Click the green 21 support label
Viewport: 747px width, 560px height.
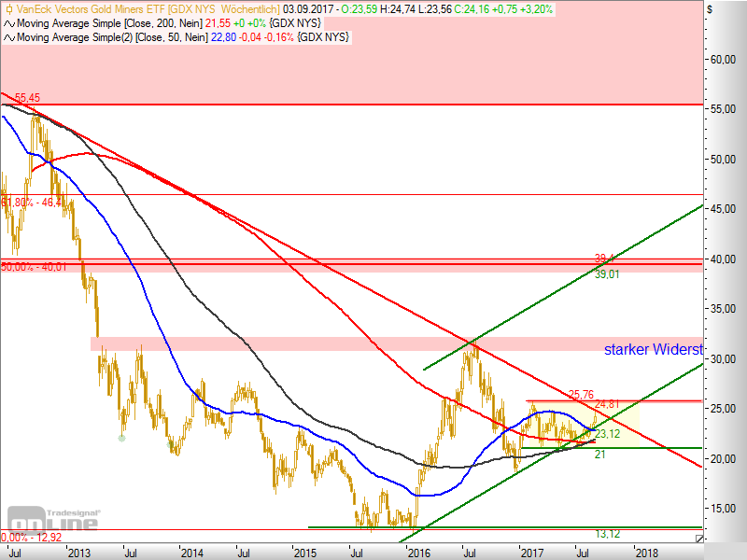(x=599, y=455)
